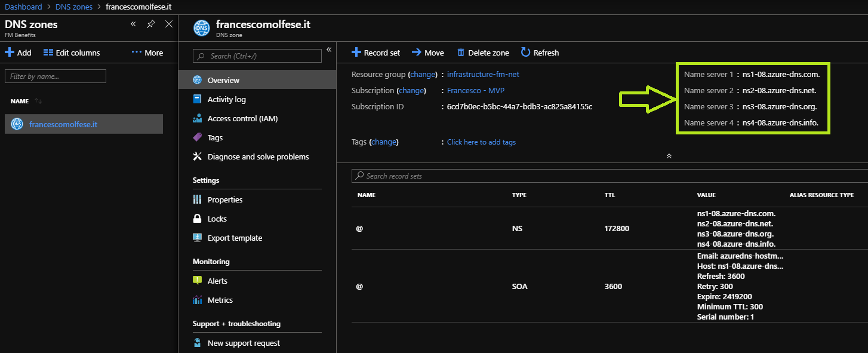Click the purple Tags icon
This screenshot has height=353, width=868.
(x=198, y=137)
